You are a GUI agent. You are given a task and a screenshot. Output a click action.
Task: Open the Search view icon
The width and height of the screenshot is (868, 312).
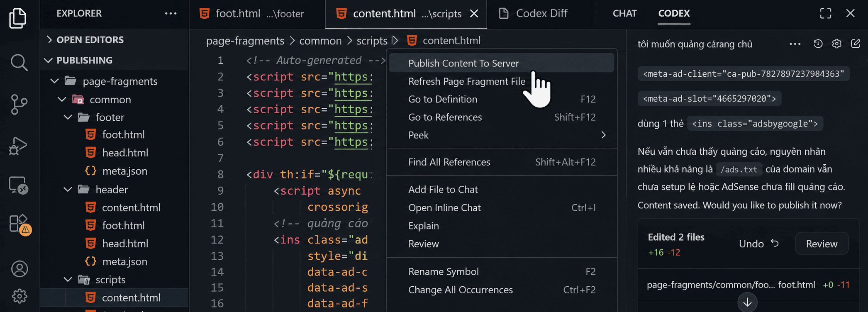19,63
